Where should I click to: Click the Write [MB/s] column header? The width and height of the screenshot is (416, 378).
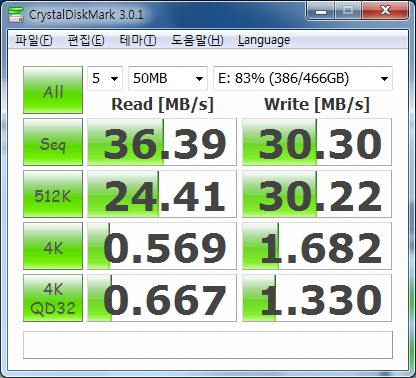tap(317, 105)
